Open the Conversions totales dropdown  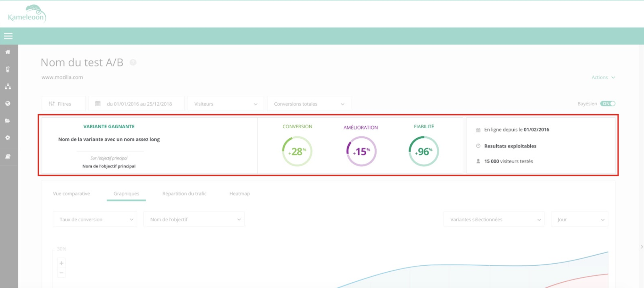309,104
